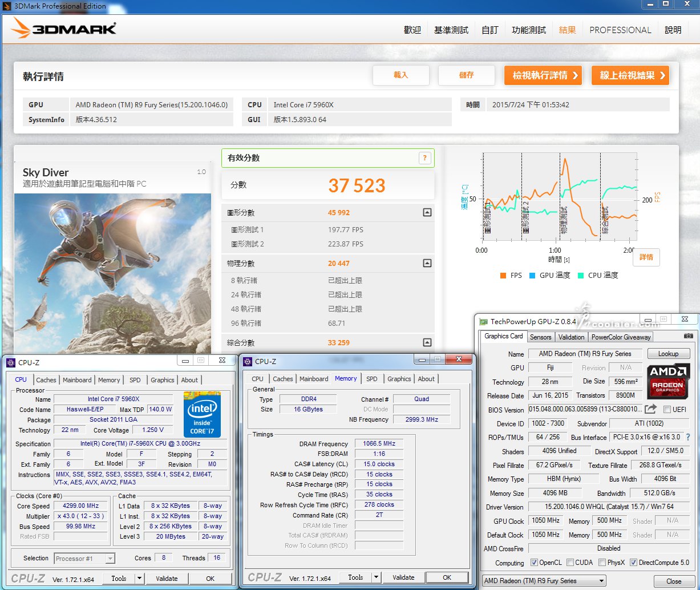Click the Sky Diver benchmark thumbnail image
Screen dimensions: 700x590
112,273
